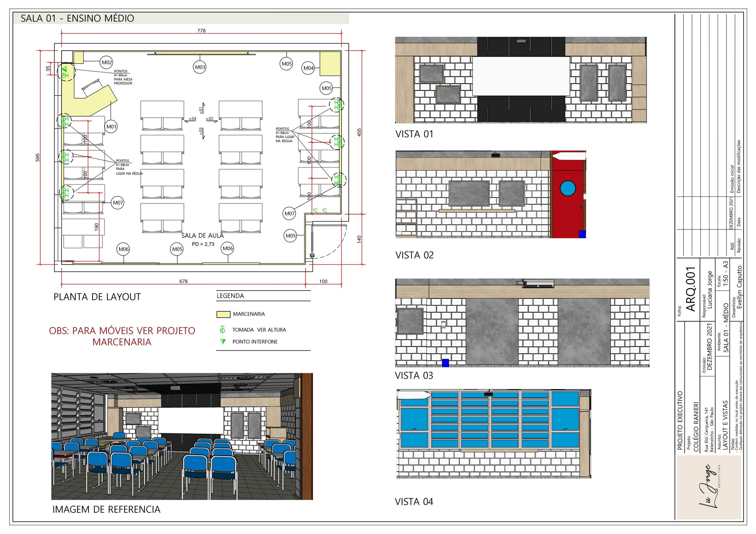Click the green interfone triangle in the legend
Screen dimensions: 756x534
tap(223, 341)
